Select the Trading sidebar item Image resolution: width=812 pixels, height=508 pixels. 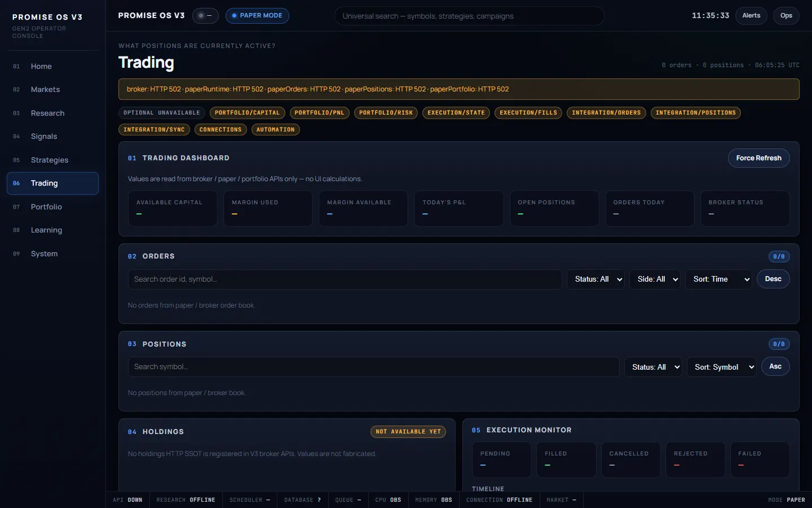tap(52, 183)
